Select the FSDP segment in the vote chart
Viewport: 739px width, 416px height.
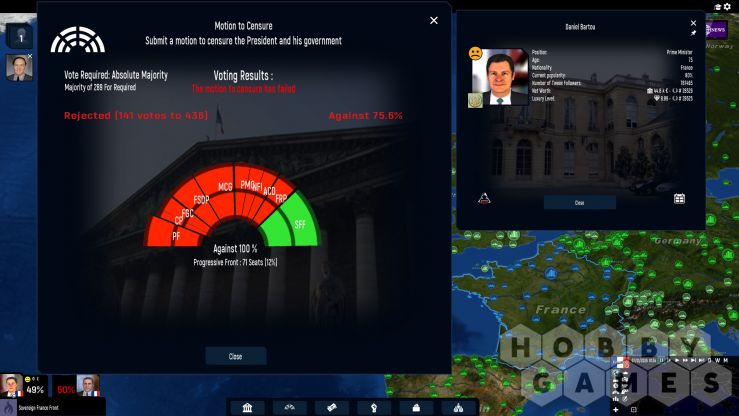click(x=201, y=199)
